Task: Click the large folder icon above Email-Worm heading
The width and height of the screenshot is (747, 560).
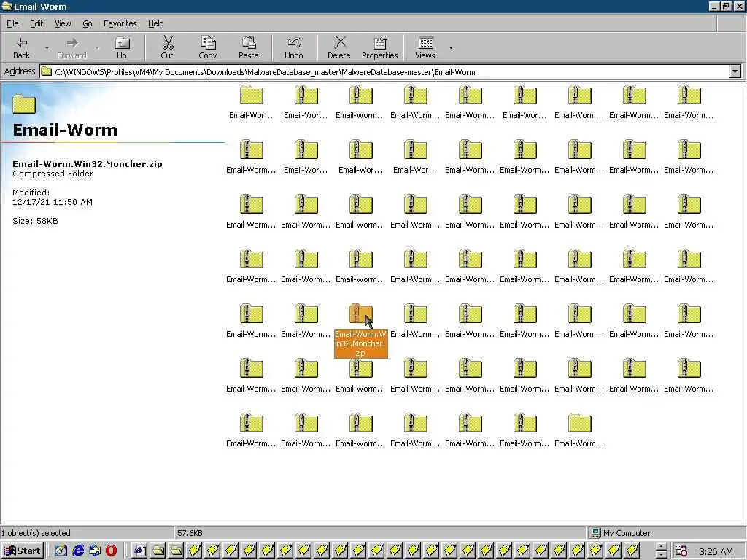Action: click(24, 104)
